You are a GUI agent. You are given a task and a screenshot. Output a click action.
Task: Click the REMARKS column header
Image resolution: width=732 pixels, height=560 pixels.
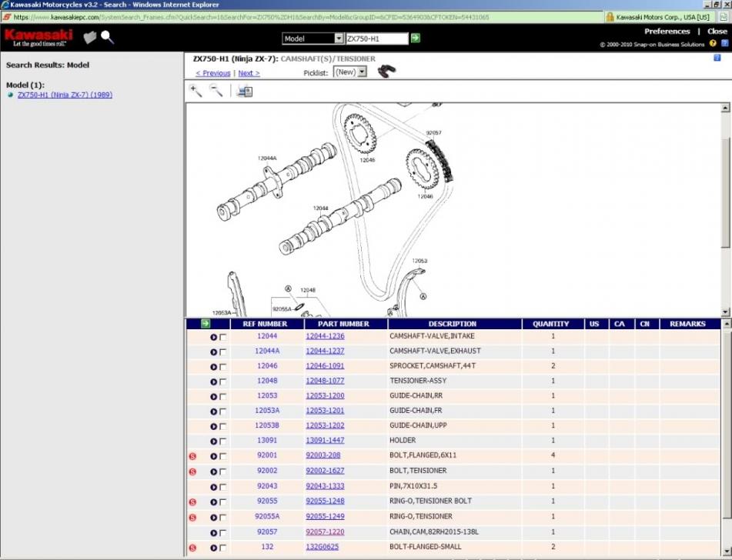pos(687,324)
